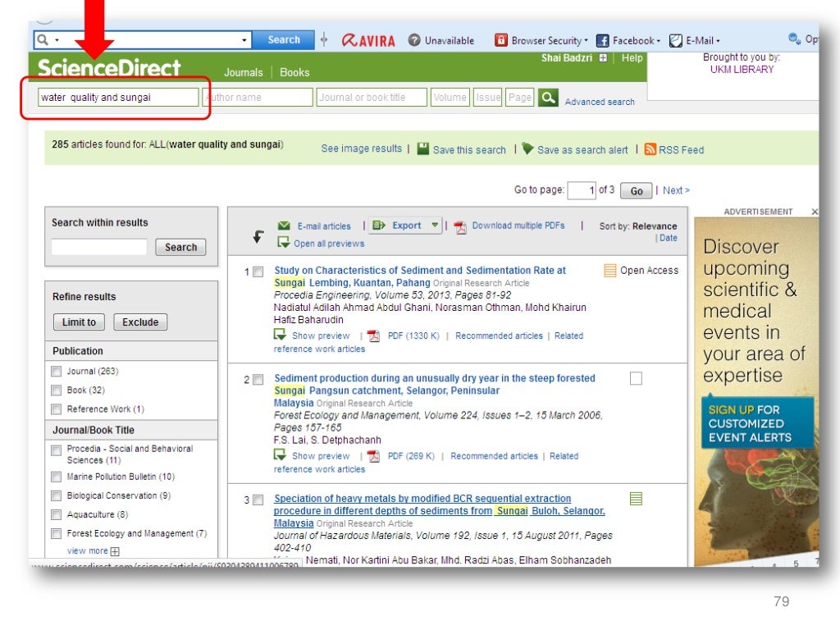The width and height of the screenshot is (840, 630).
Task: Click the RSS Feed orange icon
Action: coord(650,149)
